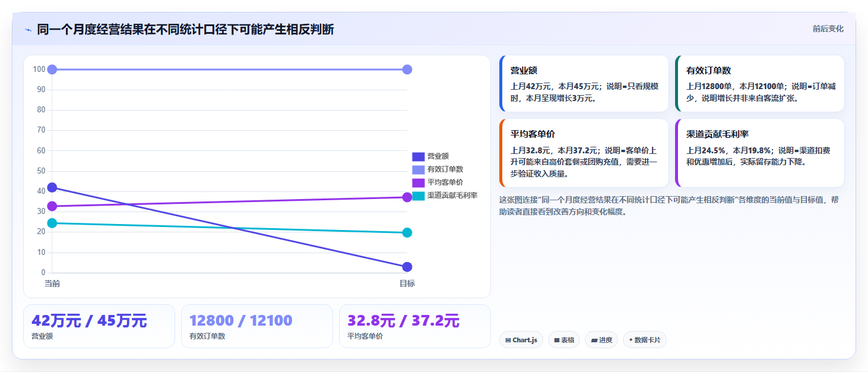Click the 目标 x-axis label
868x372 pixels.
tap(407, 283)
